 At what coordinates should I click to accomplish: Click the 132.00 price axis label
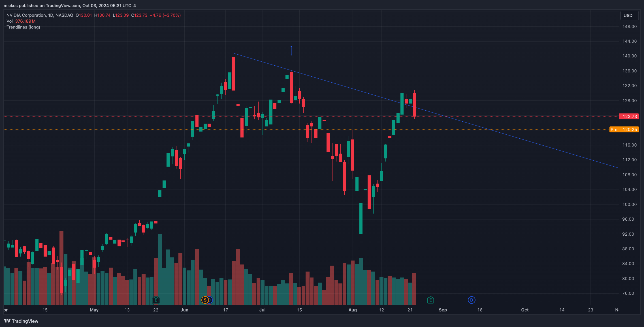coord(629,85)
